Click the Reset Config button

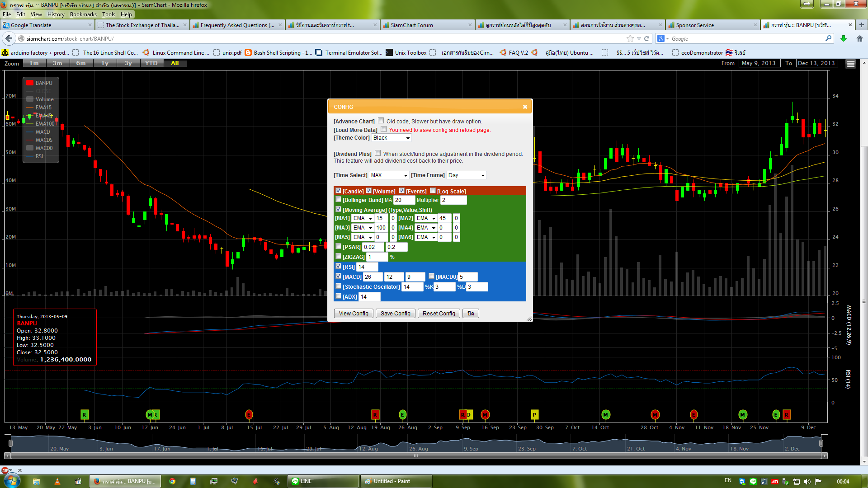(439, 314)
